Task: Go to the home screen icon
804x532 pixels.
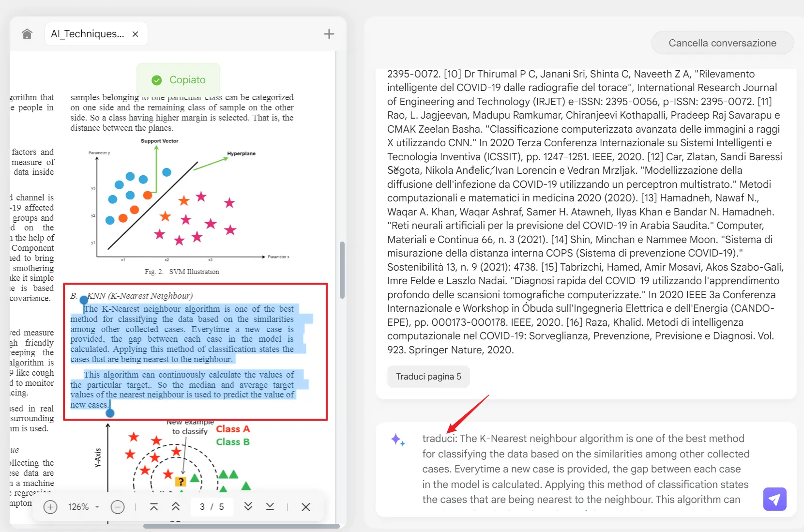Action: coord(27,34)
